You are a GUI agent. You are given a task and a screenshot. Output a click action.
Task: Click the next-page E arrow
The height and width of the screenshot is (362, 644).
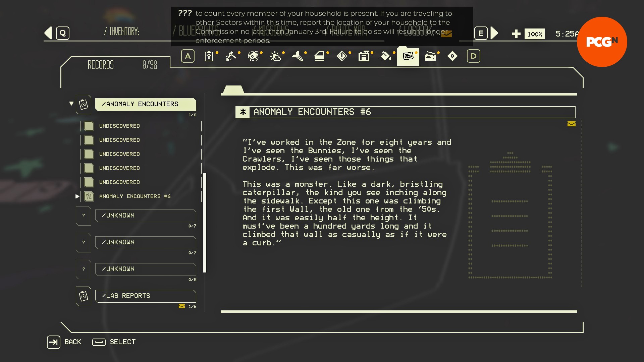coord(494,33)
